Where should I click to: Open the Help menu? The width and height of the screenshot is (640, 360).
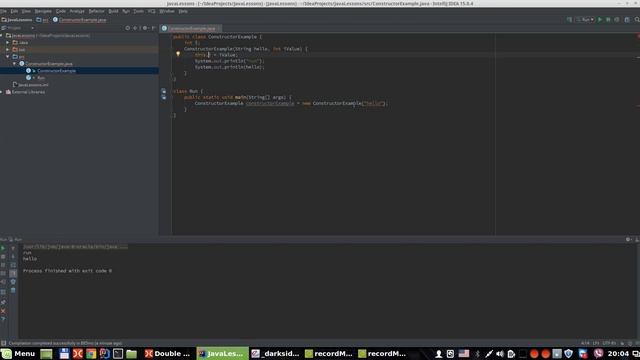pos(183,11)
